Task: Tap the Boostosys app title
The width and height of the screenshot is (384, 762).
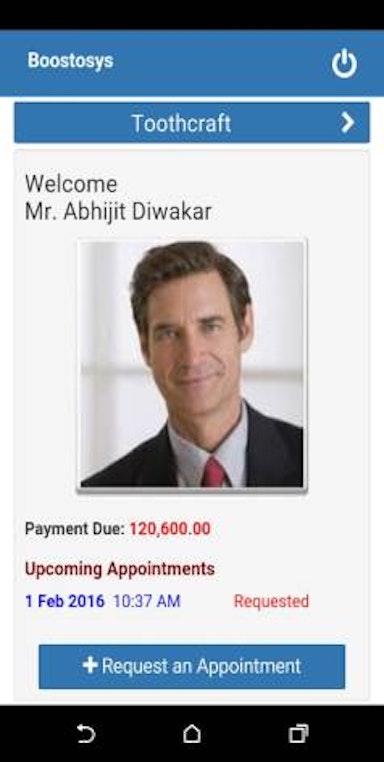Action: [70, 61]
